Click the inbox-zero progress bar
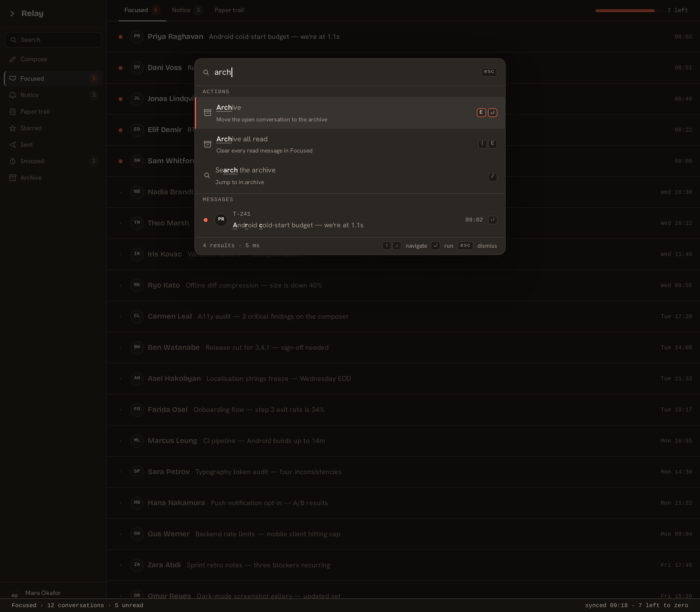Image resolution: width=700 pixels, height=612 pixels. pos(629,11)
